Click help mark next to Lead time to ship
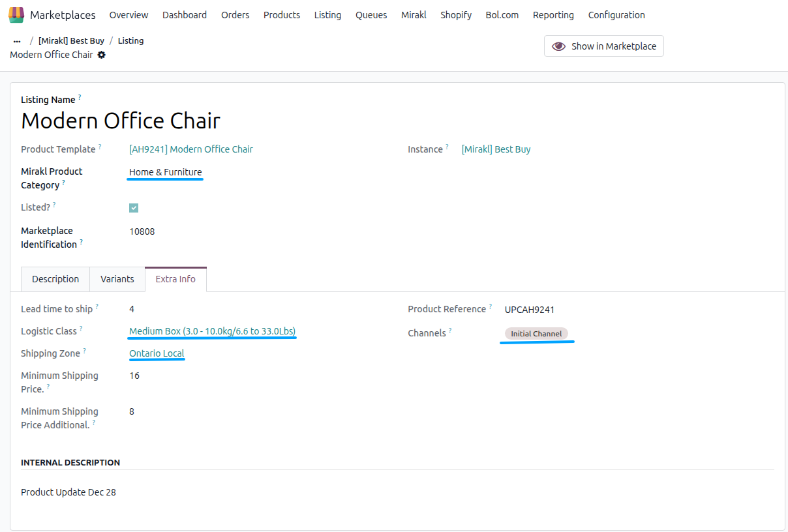 97,306
